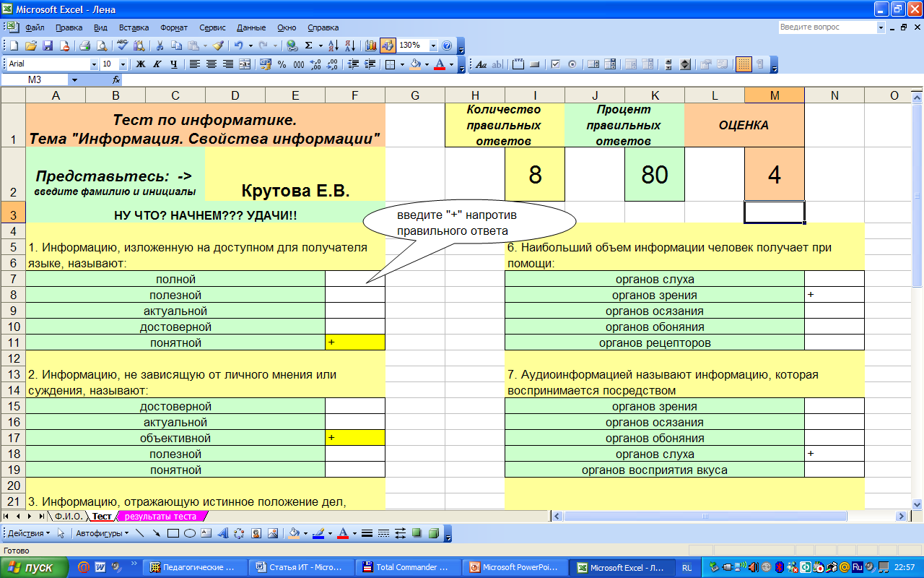Sort descending with the Я-A arrow icon

pyautogui.click(x=350, y=46)
